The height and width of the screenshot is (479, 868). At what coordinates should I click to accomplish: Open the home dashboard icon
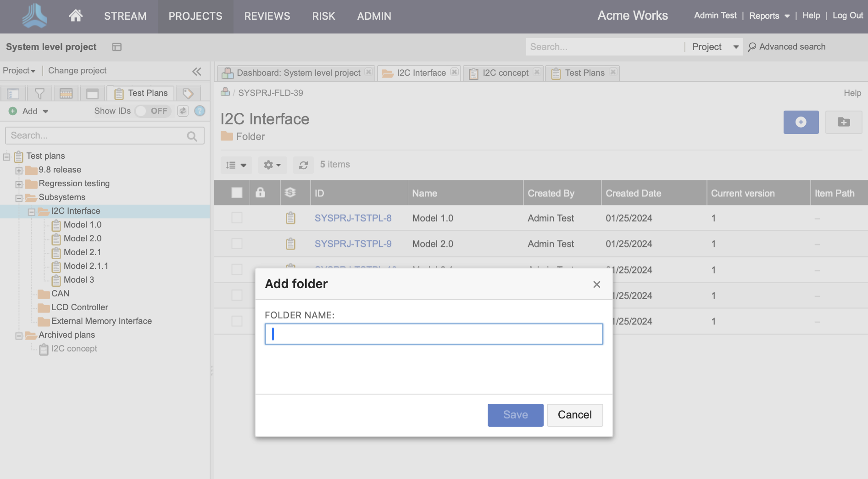(x=76, y=16)
